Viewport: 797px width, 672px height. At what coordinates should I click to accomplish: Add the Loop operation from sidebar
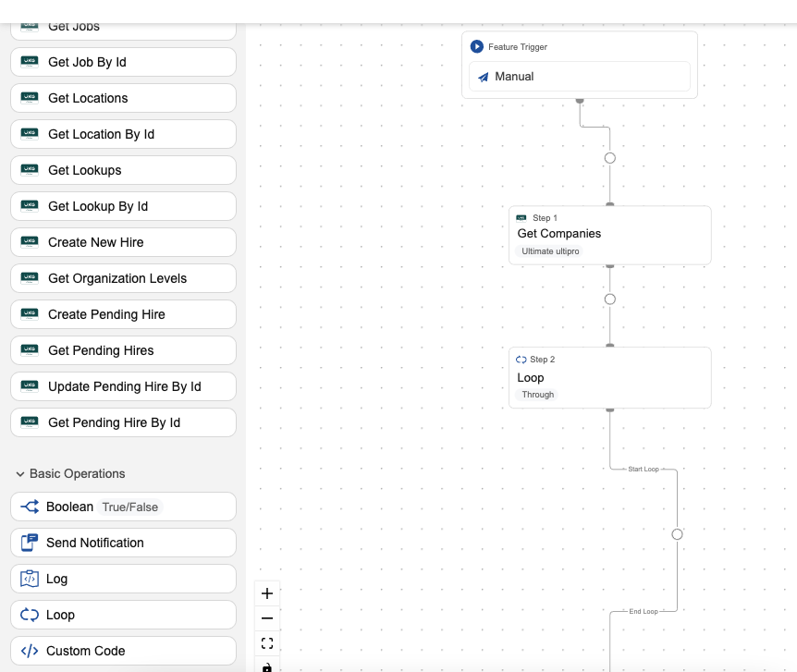point(124,615)
